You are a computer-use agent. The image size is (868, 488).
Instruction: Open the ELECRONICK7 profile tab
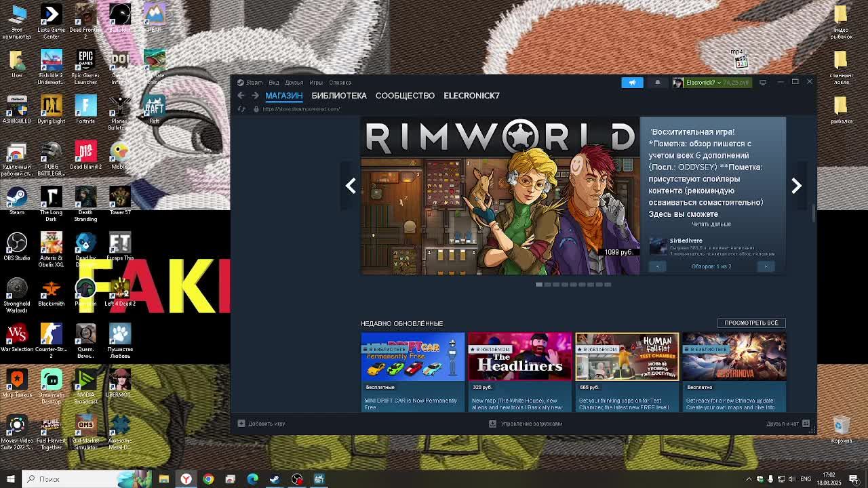pyautogui.click(x=471, y=96)
